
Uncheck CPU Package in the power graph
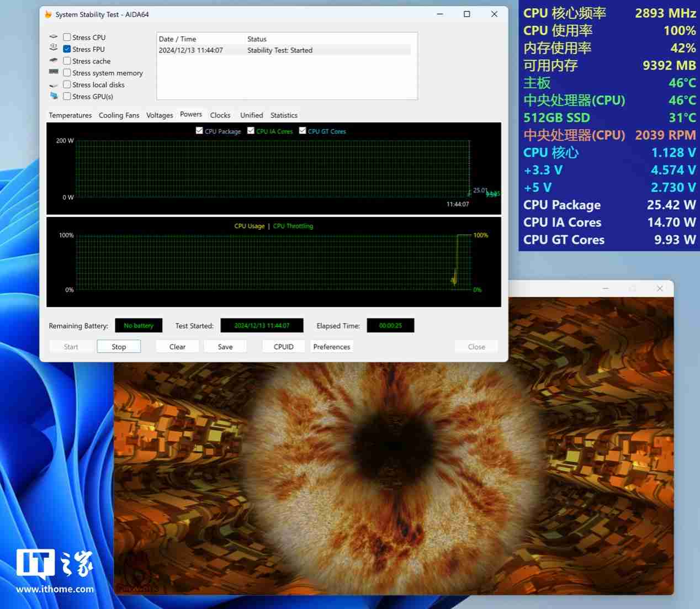tap(199, 130)
